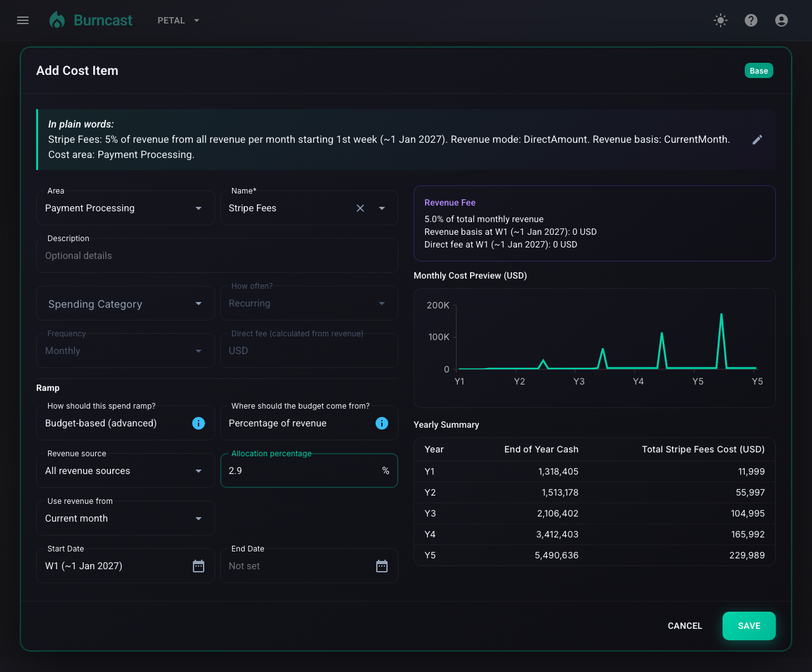Click the Stripe Fees name text
812x672 pixels.
point(252,208)
